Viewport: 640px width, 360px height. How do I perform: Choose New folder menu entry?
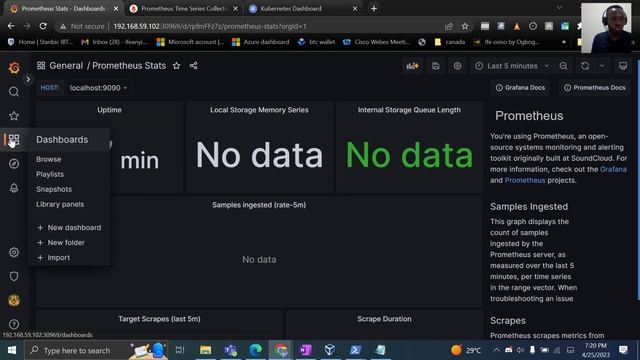pyautogui.click(x=61, y=242)
